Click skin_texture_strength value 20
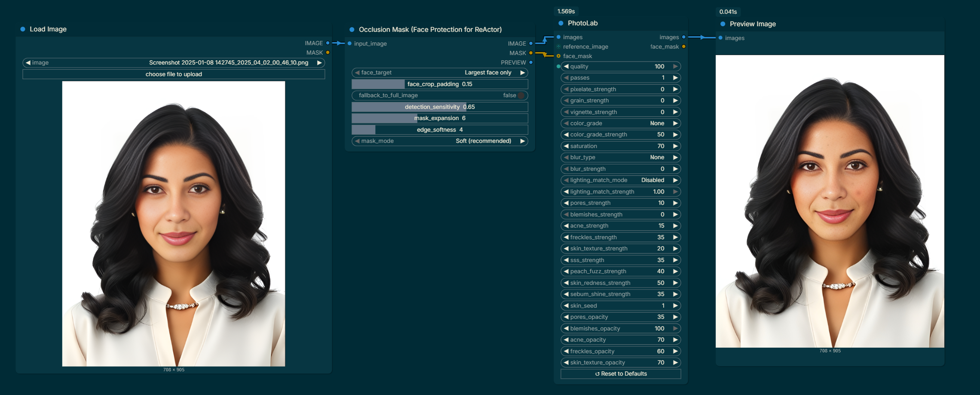Viewport: 980px width, 395px height. click(x=661, y=249)
